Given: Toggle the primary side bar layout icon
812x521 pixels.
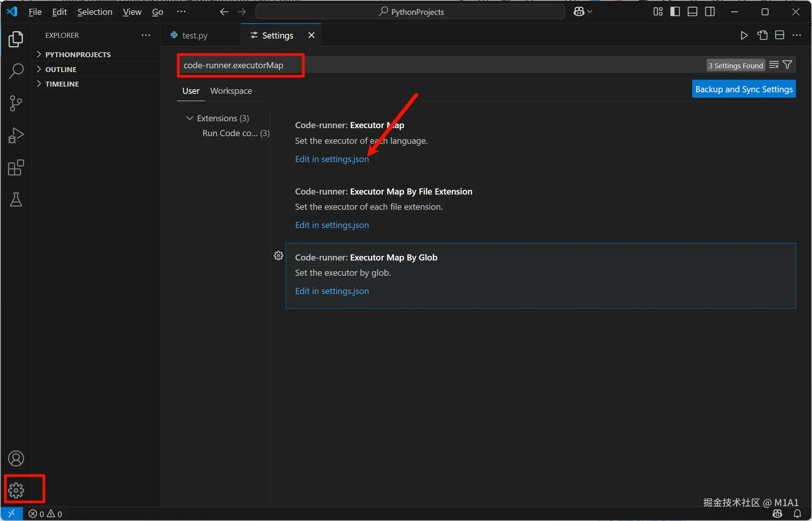Looking at the screenshot, I should click(x=675, y=12).
